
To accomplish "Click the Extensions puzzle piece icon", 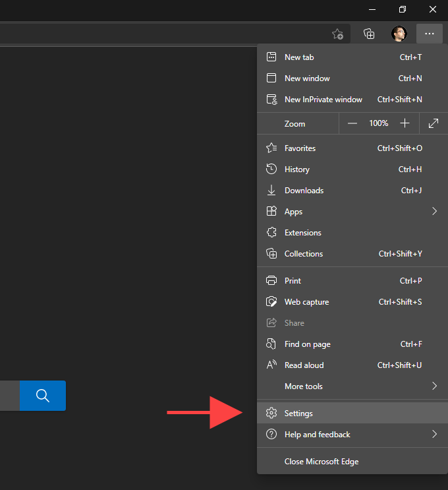I will [x=271, y=233].
